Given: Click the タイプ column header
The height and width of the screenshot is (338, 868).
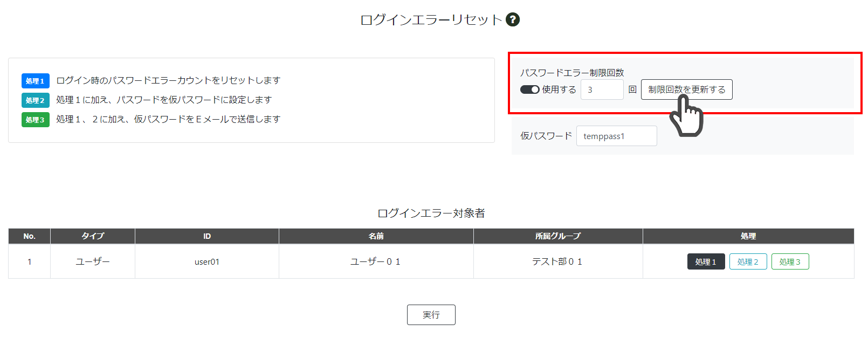Looking at the screenshot, I should [93, 236].
